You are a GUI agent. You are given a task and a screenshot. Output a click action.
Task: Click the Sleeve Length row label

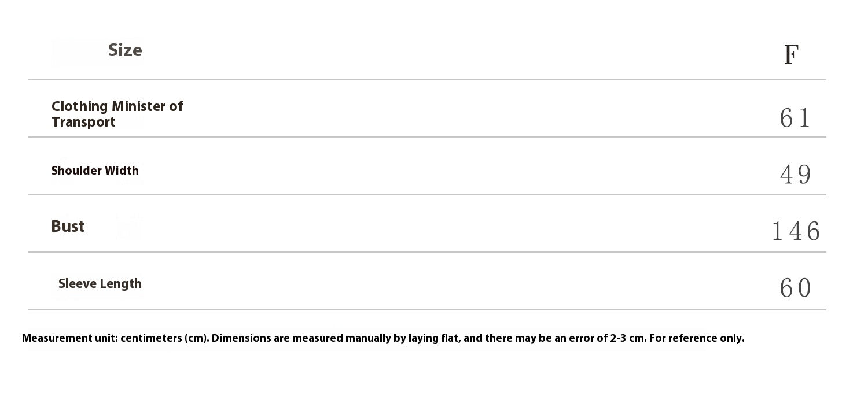tap(100, 284)
